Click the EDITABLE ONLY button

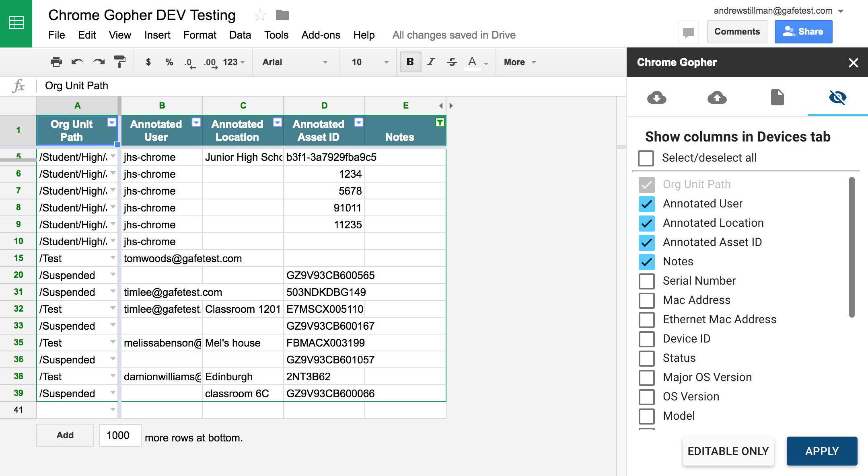[x=728, y=451]
